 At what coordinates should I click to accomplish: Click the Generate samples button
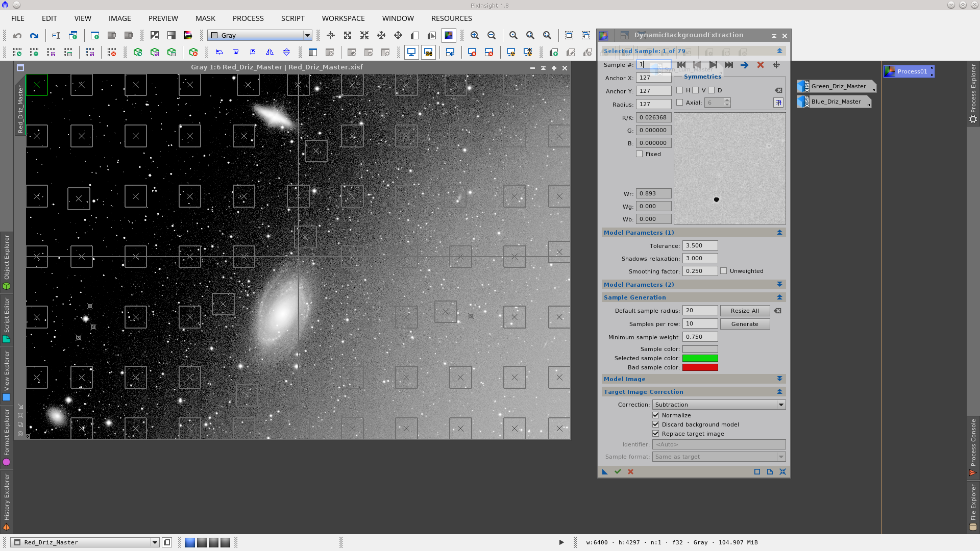coord(745,323)
